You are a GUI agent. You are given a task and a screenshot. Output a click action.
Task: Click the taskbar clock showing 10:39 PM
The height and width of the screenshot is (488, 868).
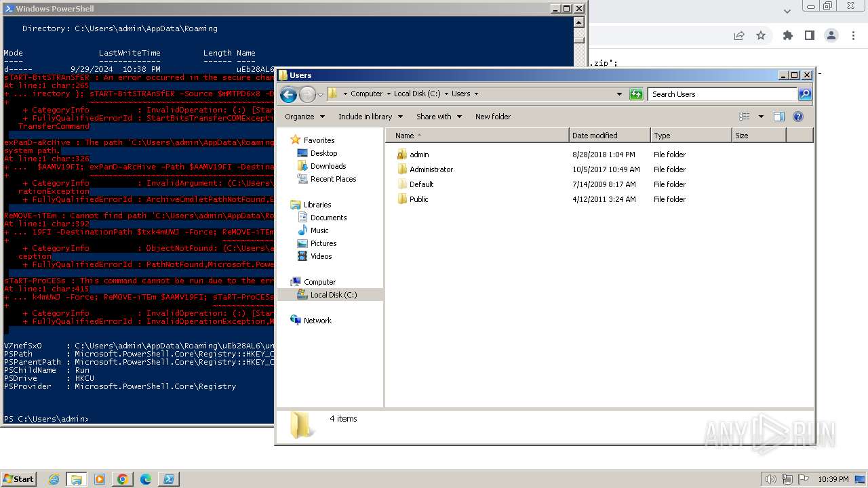point(833,479)
